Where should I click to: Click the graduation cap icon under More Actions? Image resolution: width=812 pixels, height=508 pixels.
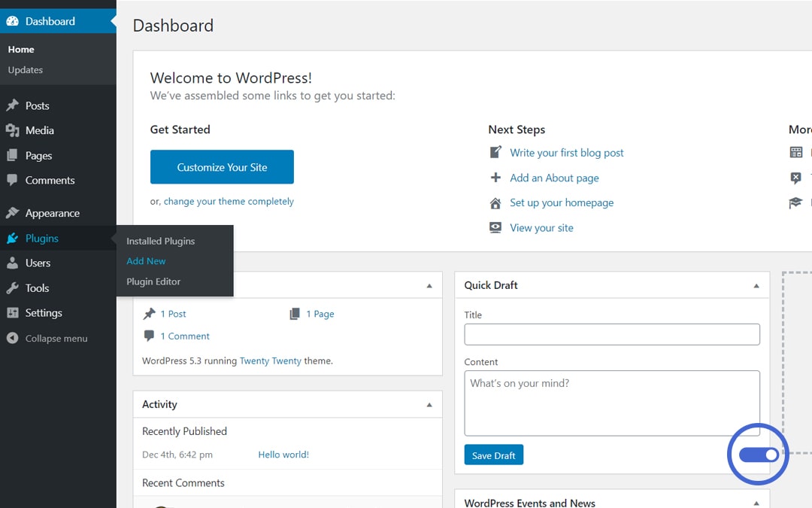pos(796,202)
